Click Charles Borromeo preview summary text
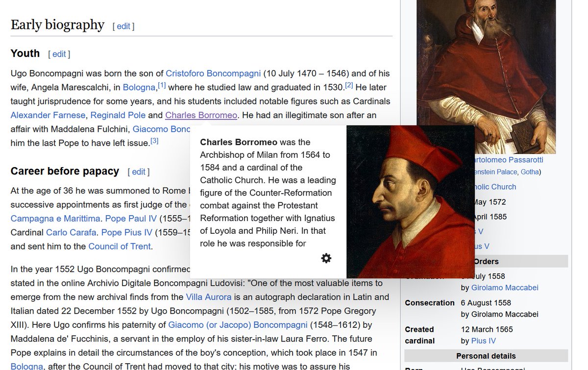 (x=268, y=193)
